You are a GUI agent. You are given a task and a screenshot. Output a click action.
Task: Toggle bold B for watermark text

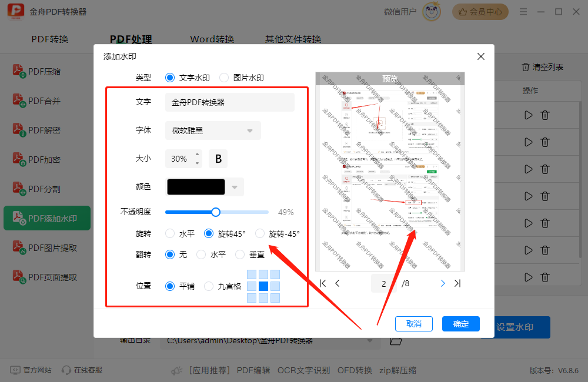pos(218,159)
